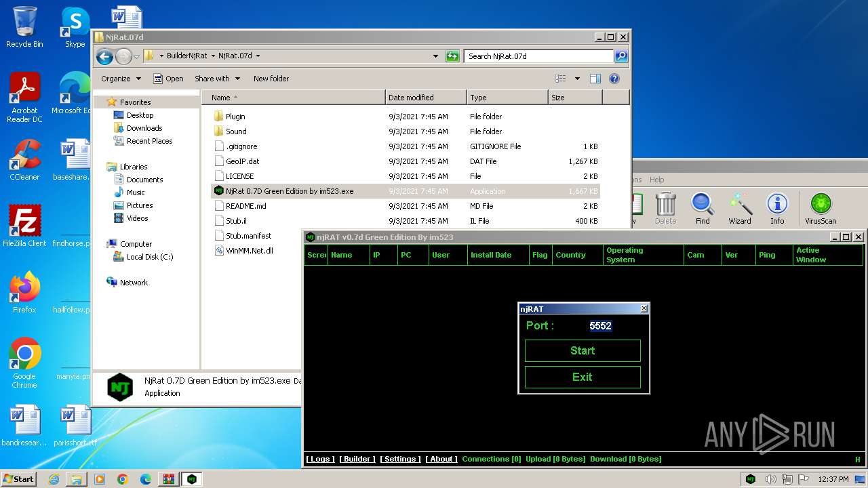The image size is (868, 488).
Task: Open CCleaner desktop shortcut
Action: point(24,159)
